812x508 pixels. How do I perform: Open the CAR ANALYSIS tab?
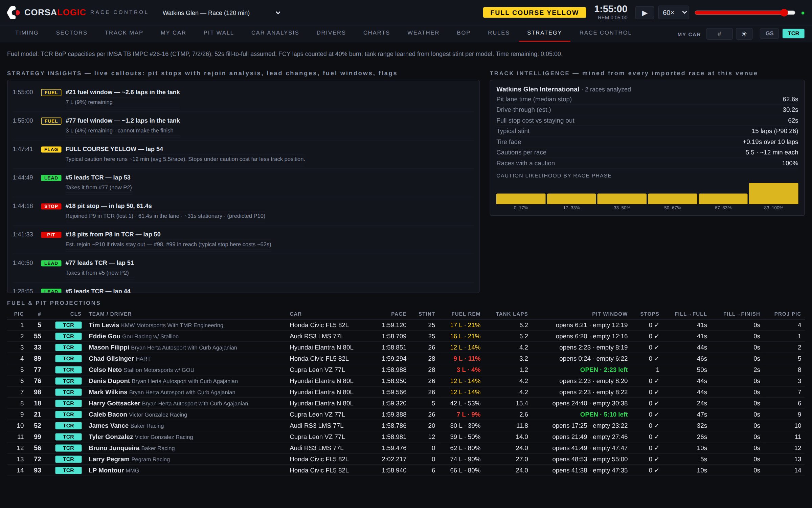pyautogui.click(x=275, y=33)
